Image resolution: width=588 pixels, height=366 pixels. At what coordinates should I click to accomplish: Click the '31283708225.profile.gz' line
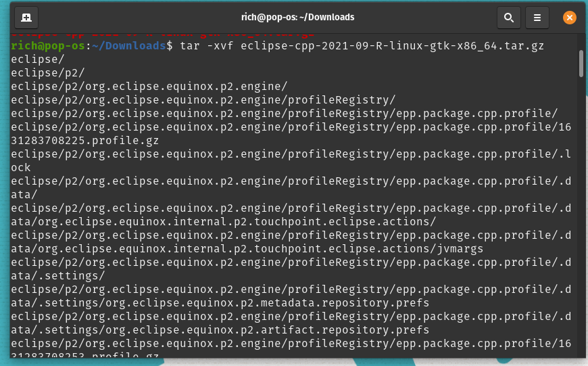click(84, 141)
